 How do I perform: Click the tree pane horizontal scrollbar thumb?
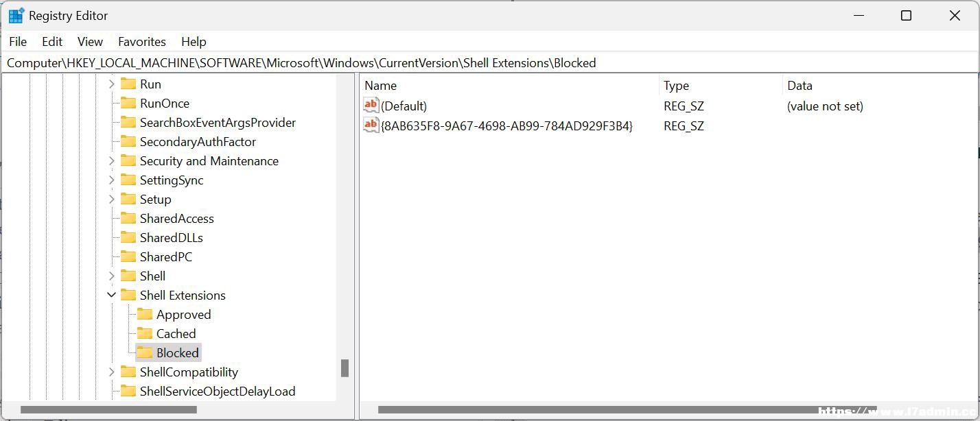point(108,410)
